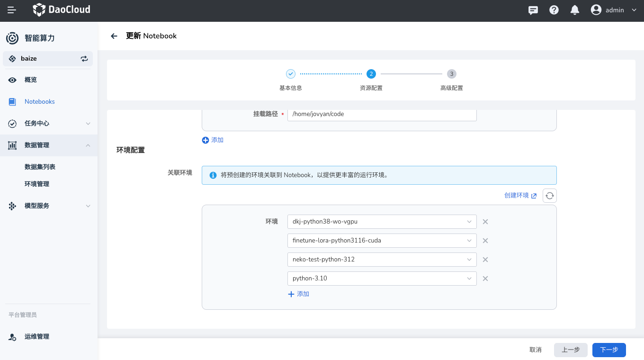
Task: Collapse the 数据管理 sidebar section
Action: pyautogui.click(x=49, y=145)
